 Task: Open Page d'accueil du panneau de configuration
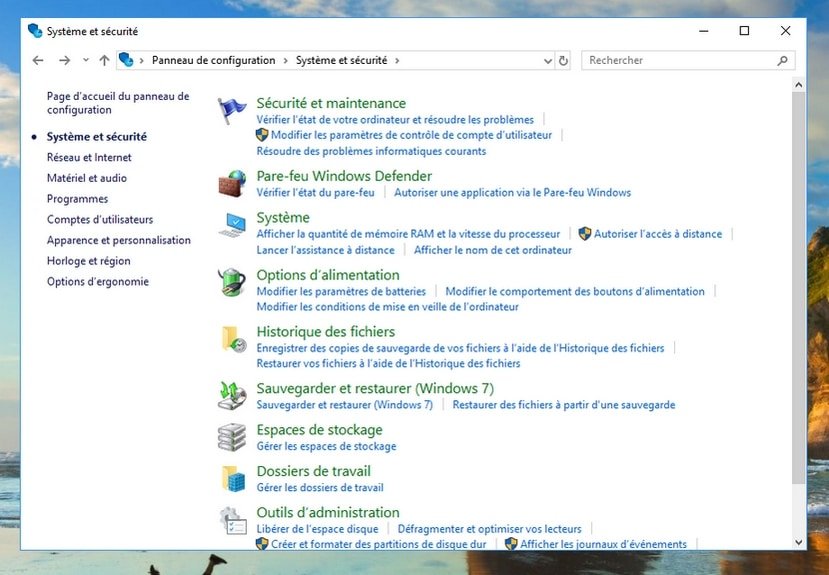118,103
